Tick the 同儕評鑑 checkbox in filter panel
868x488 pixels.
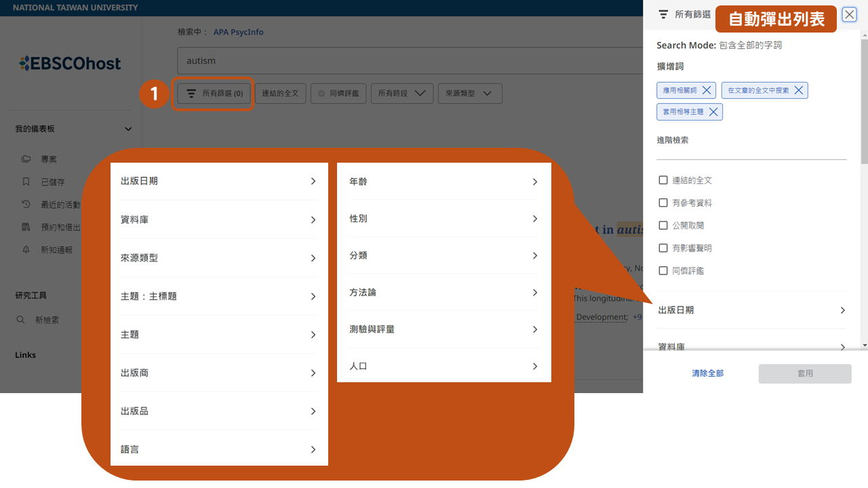click(x=663, y=270)
